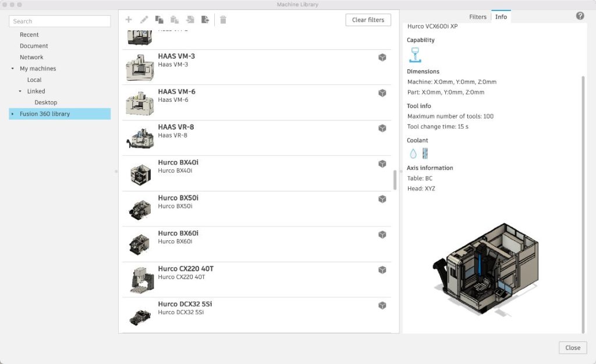Click the Search input field
596x364 pixels.
point(59,21)
